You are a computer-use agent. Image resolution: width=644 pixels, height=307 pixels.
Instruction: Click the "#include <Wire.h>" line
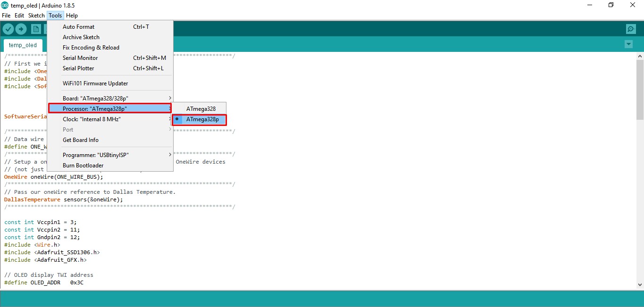32,245
